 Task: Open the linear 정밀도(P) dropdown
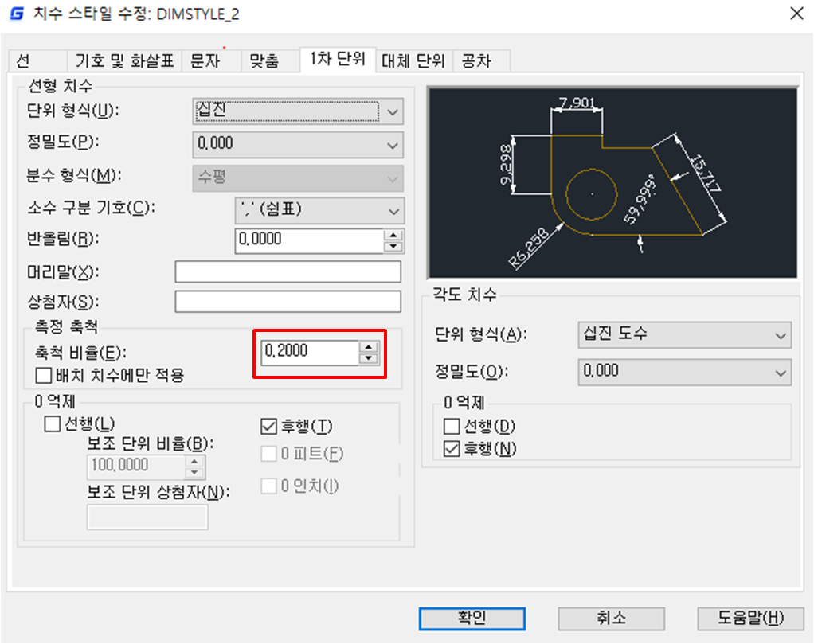click(x=298, y=145)
